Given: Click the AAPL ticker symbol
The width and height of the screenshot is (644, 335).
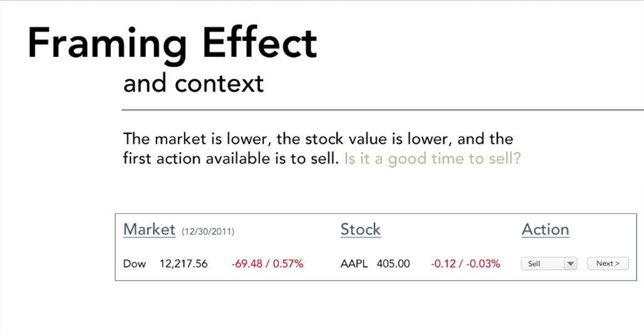Looking at the screenshot, I should pyautogui.click(x=354, y=264).
